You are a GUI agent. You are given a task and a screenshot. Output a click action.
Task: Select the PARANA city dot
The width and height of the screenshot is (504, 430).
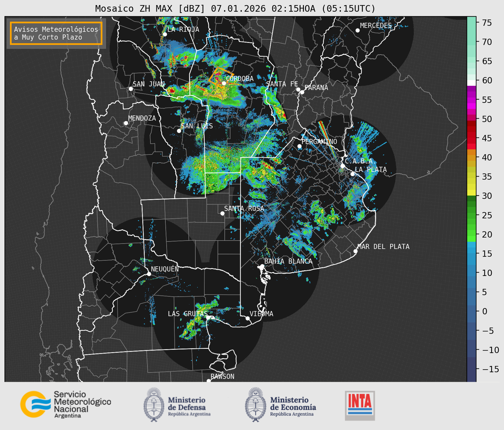click(x=302, y=92)
